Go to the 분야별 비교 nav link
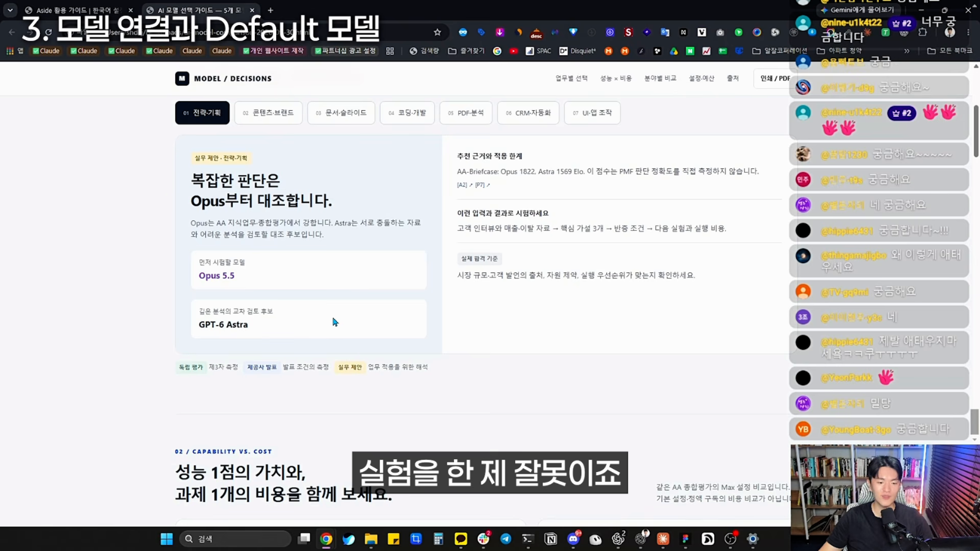This screenshot has width=980, height=551. pos(660,78)
